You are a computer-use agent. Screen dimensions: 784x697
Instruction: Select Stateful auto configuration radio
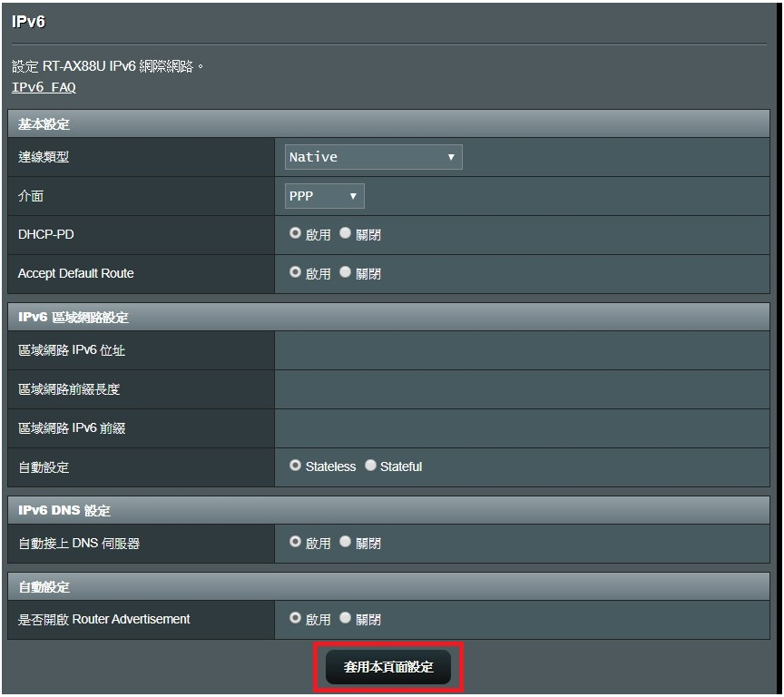[x=370, y=466]
